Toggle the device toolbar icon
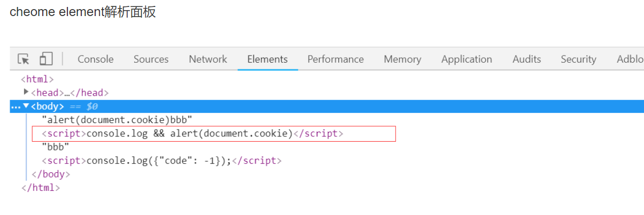 pos(46,59)
